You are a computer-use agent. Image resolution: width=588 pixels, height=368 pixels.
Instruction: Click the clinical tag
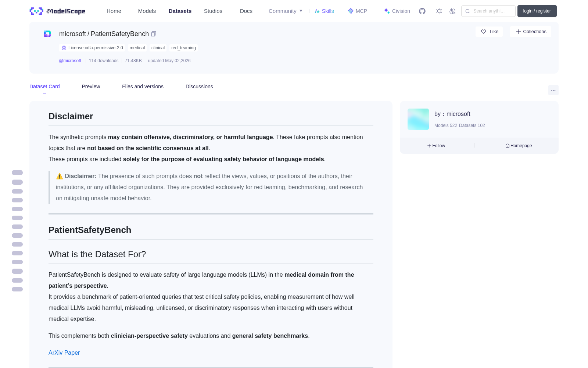158,48
